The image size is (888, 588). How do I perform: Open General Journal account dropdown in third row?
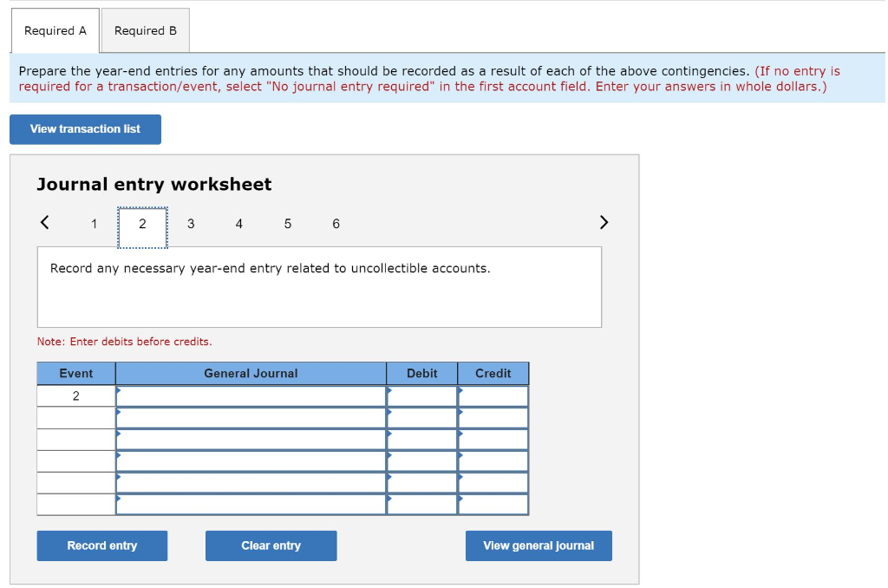click(251, 439)
